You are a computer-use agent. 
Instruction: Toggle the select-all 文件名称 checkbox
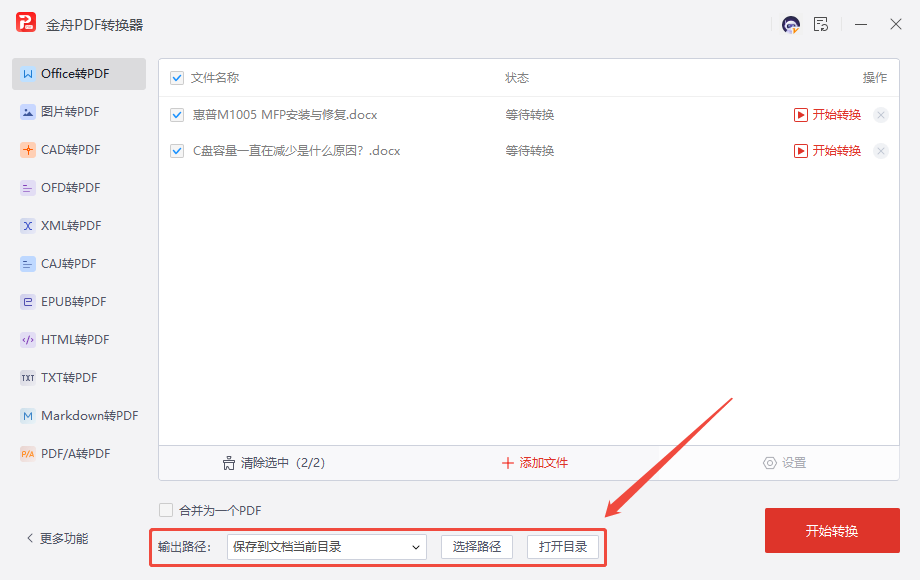177,78
